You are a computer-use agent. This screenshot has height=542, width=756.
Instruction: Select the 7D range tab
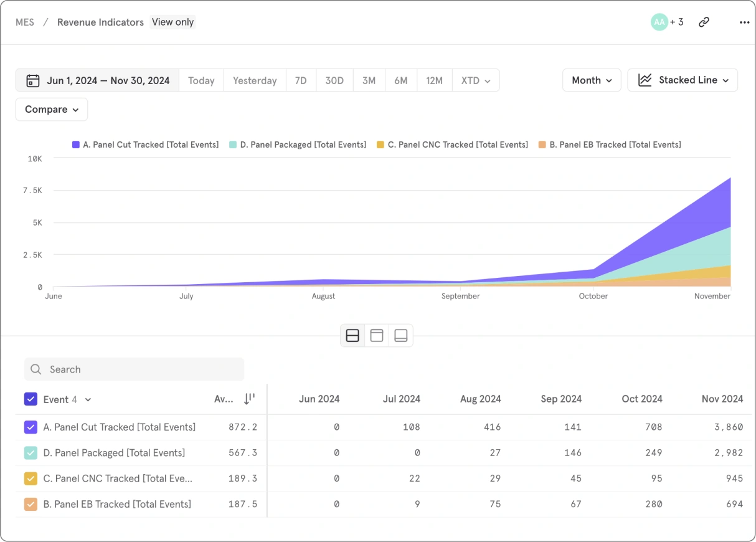pyautogui.click(x=301, y=80)
